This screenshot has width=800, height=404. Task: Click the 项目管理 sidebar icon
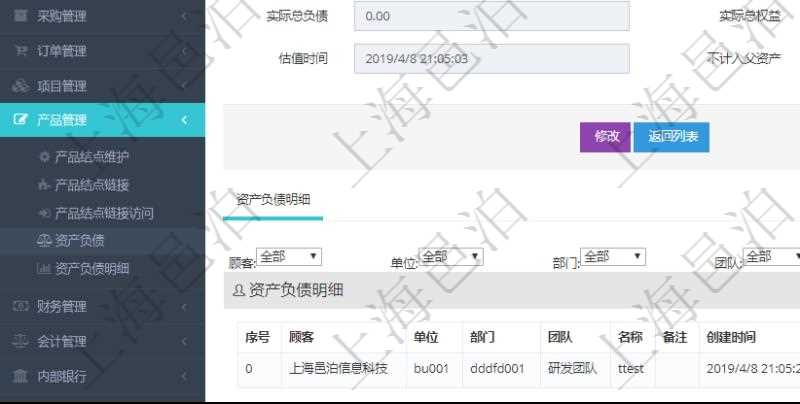[20, 86]
